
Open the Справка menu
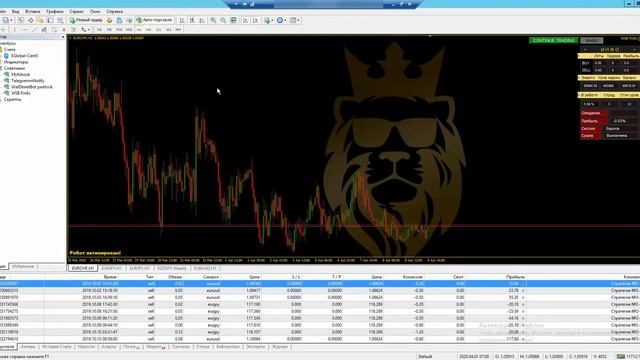[x=115, y=11]
